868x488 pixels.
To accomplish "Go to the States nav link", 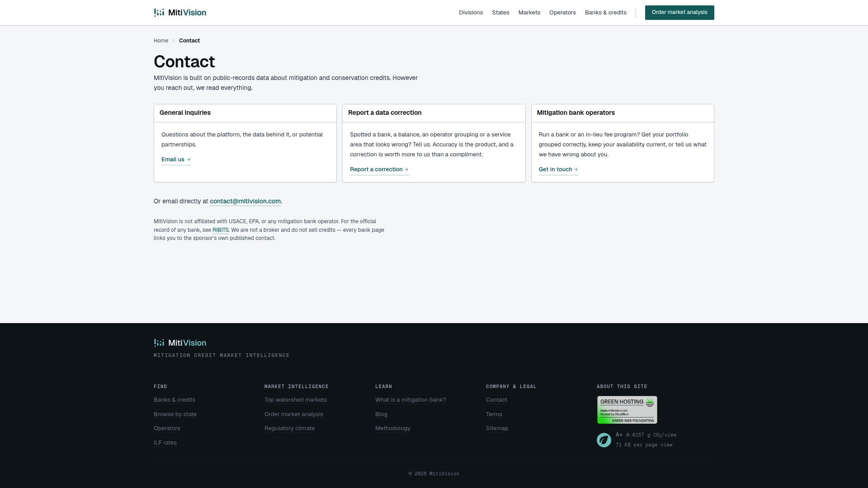I will point(500,13).
